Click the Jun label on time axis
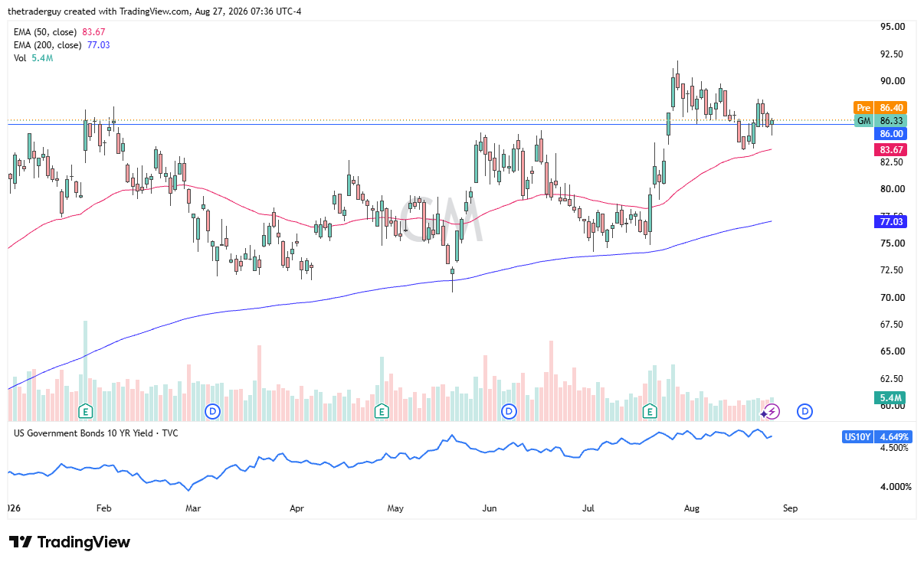The height and width of the screenshot is (565, 924). tap(490, 508)
